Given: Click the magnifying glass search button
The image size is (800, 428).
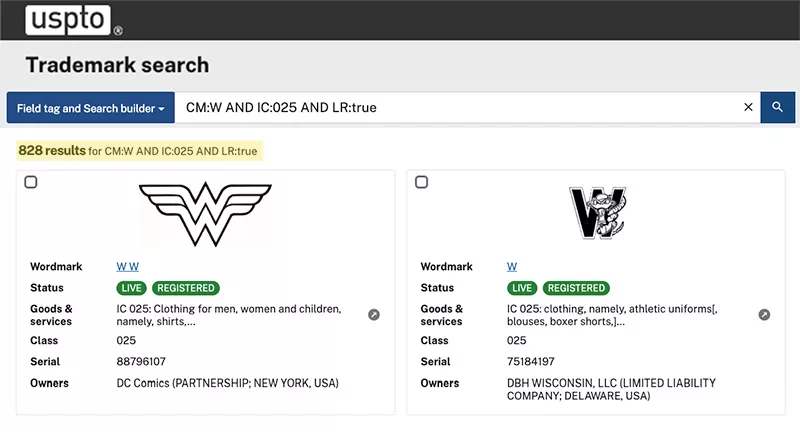Looking at the screenshot, I should pos(777,107).
